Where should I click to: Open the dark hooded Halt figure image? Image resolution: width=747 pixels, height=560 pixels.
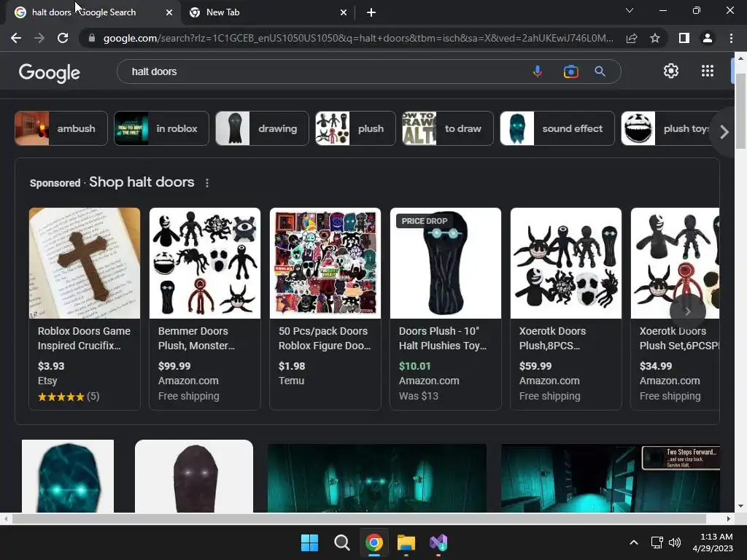194,476
